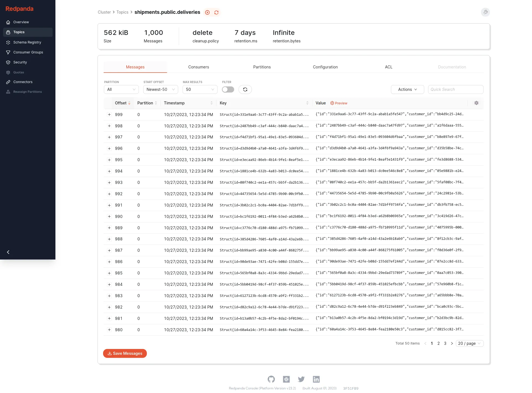532x393 pixels.
Task: Collapse the navigation sidebar
Action: click(x=8, y=252)
